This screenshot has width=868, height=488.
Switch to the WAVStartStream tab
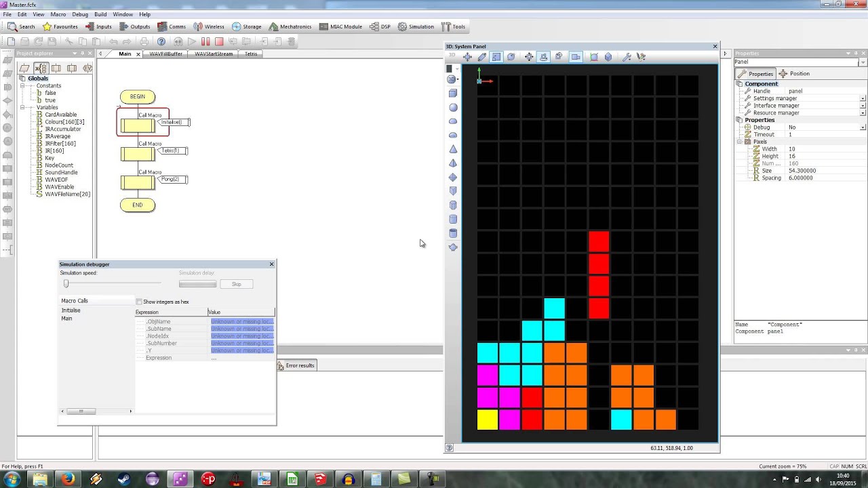(x=214, y=54)
